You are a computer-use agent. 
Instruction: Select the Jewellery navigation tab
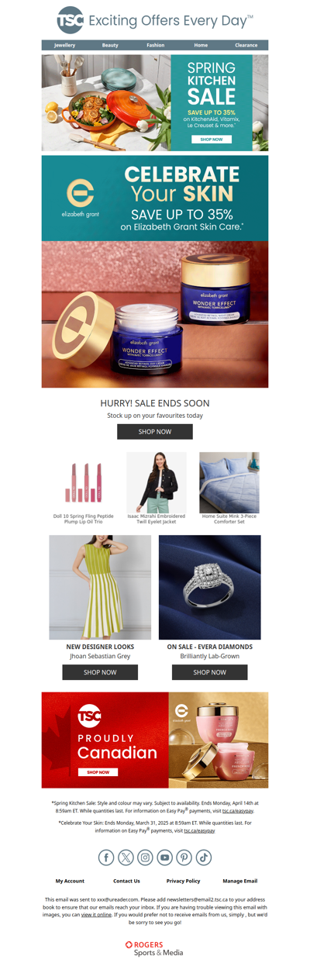coord(65,45)
